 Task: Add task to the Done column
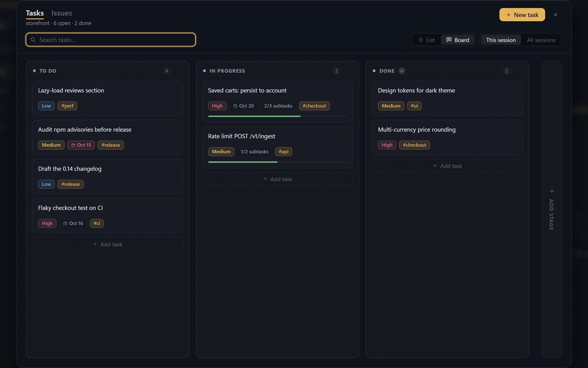(x=447, y=166)
